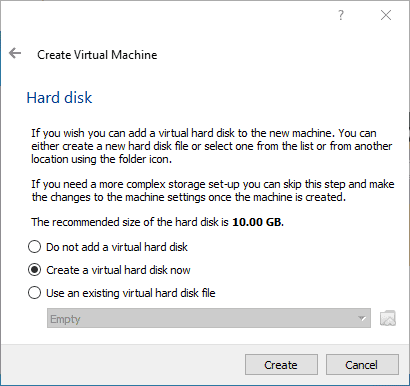Expand the dropdown arrow beside Empty
This screenshot has width=410, height=386.
tap(361, 318)
